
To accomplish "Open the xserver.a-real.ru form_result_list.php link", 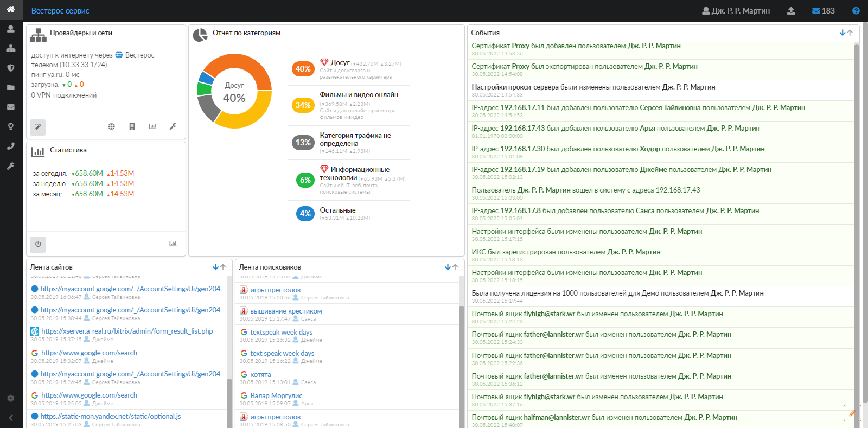I will tap(127, 331).
